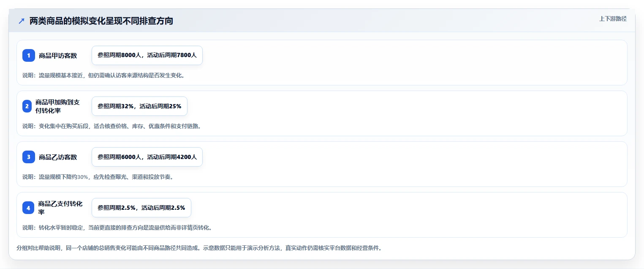This screenshot has width=644, height=269.
Task: Click the number 1 badge for 商品甲访客数
Action: click(29, 55)
